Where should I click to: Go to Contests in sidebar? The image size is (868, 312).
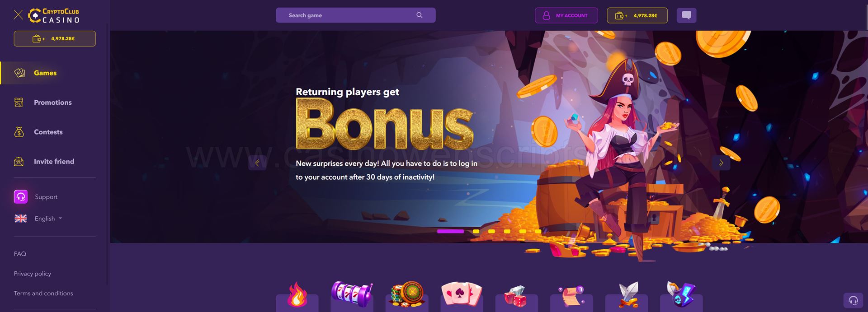click(x=48, y=132)
